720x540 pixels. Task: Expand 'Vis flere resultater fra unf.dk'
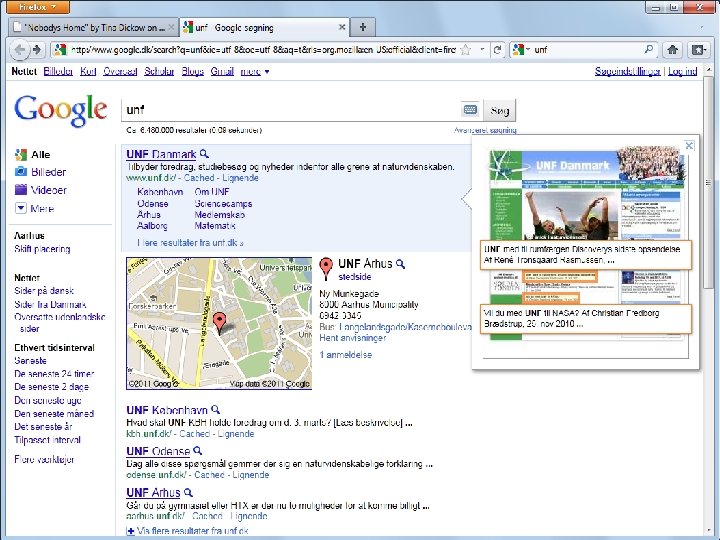point(188,531)
